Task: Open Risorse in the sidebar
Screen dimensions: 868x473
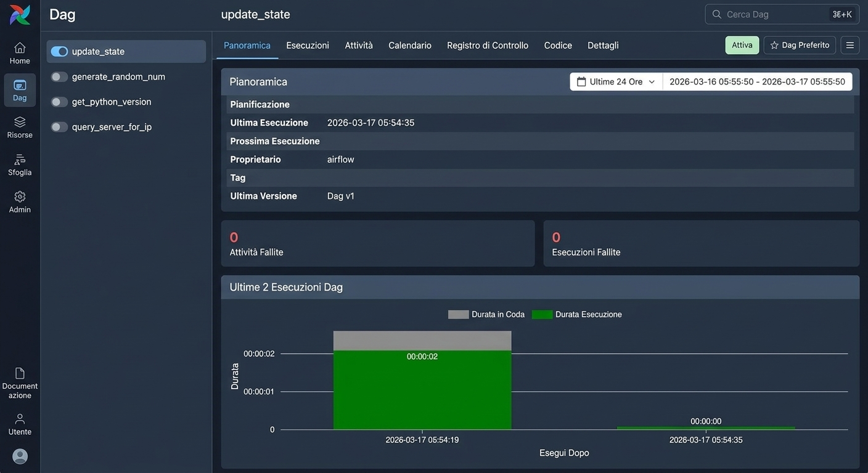Action: (20, 127)
